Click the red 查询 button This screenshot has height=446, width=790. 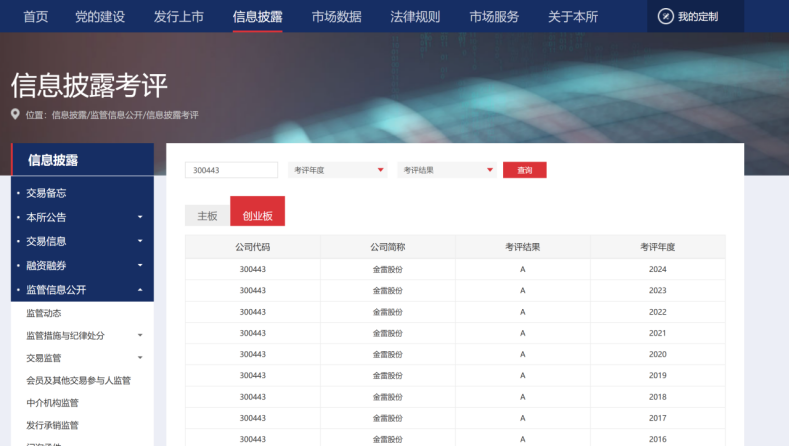click(524, 170)
